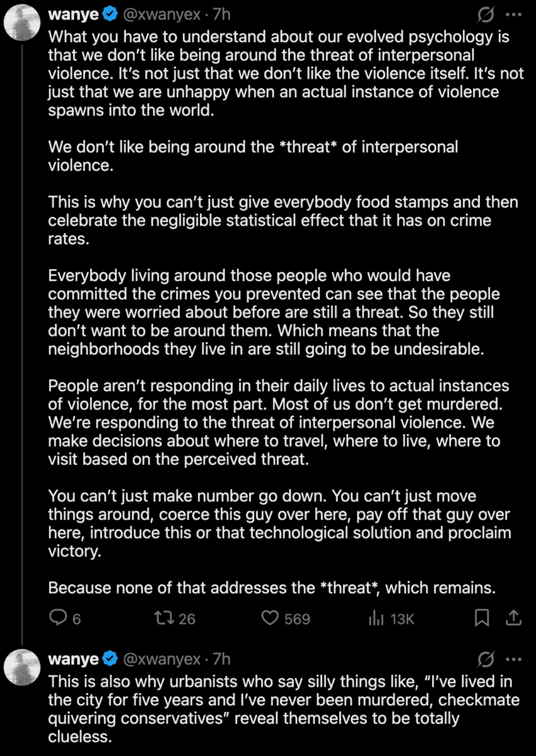The image size is (536, 756).
Task: Open more options on the urbanists tweet
Action: click(514, 660)
